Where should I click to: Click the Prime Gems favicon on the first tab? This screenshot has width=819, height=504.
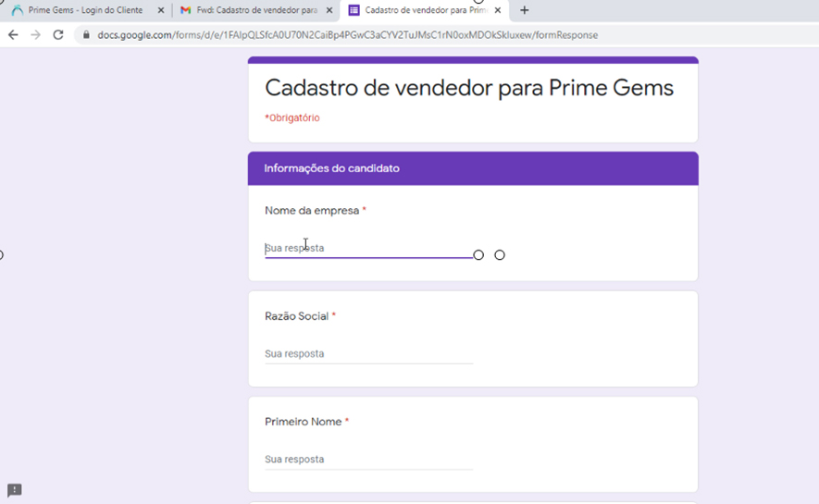[18, 10]
